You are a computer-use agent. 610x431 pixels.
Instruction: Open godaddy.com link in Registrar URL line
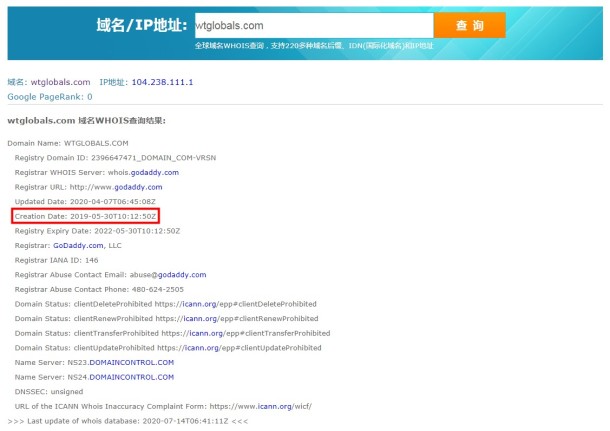click(138, 187)
